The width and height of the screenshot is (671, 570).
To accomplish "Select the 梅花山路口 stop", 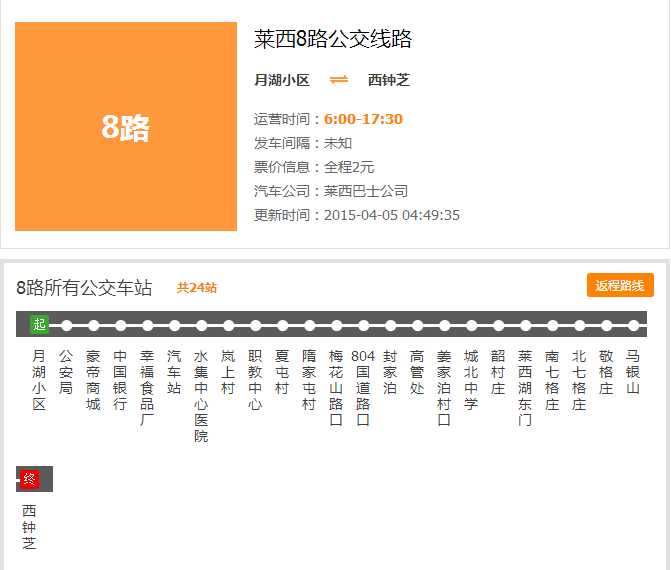I will 336,388.
